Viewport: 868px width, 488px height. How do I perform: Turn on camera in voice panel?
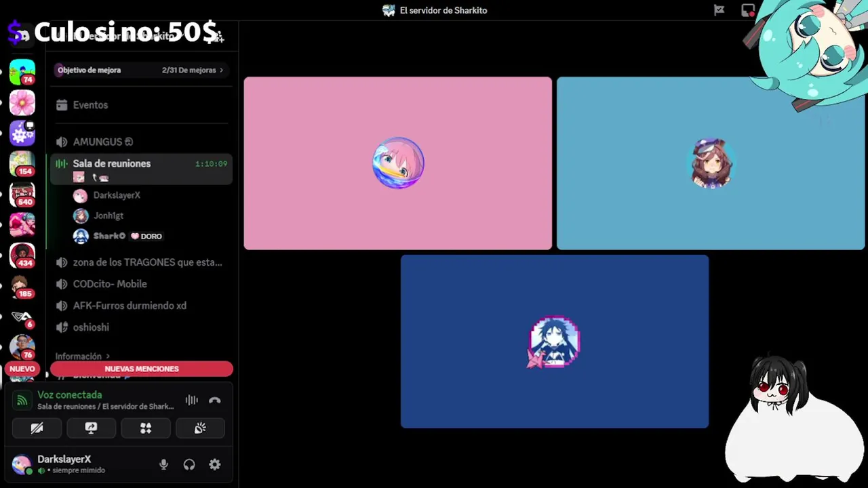click(x=37, y=428)
